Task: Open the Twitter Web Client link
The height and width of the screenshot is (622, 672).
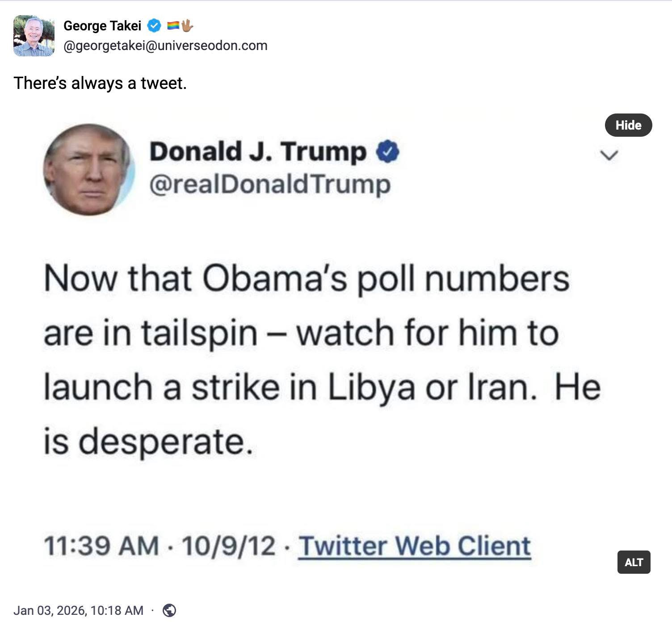Action: coord(415,546)
